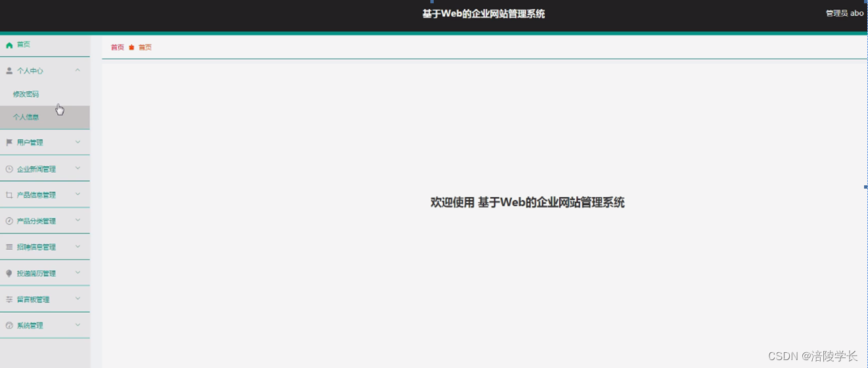Expand the 投递简历管理 chevron
The image size is (868, 368).
click(x=78, y=272)
